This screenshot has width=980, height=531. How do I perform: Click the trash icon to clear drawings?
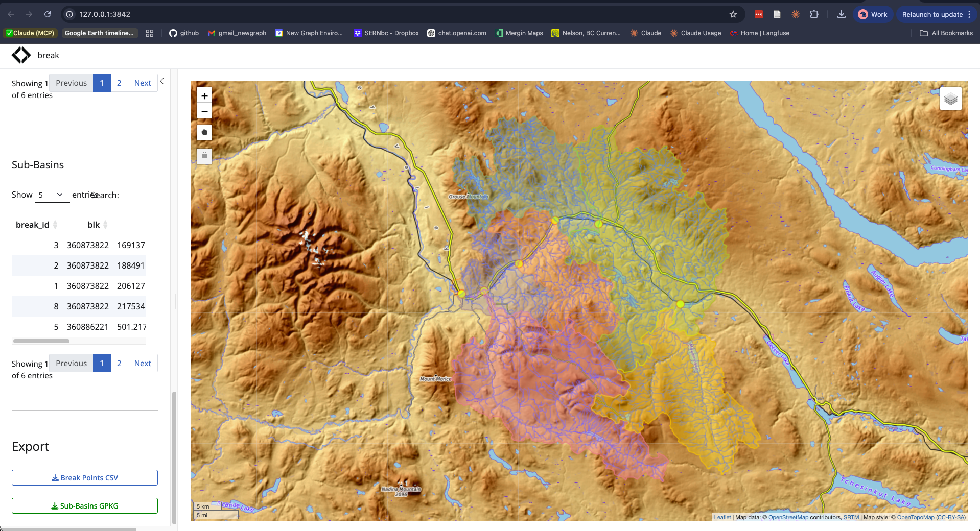(204, 156)
